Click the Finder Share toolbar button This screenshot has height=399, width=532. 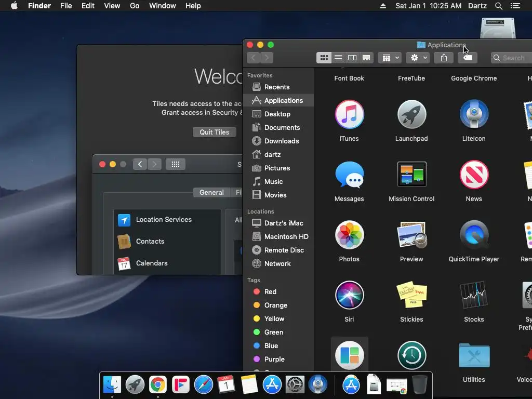click(444, 58)
